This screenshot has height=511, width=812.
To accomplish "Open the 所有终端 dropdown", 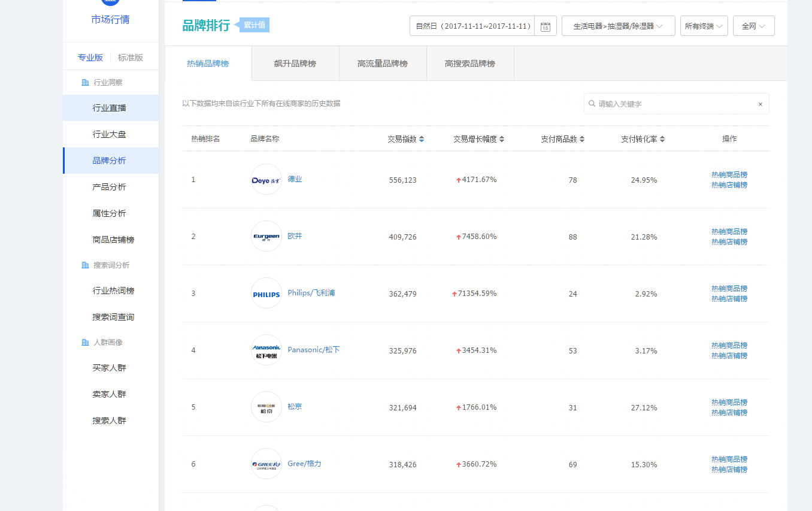I will [704, 26].
